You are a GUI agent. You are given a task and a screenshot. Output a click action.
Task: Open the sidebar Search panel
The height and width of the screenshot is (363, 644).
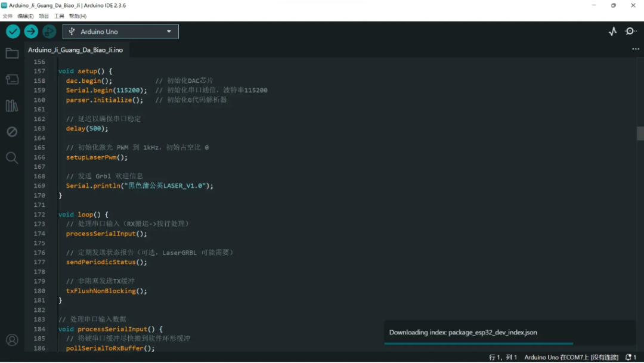12,158
